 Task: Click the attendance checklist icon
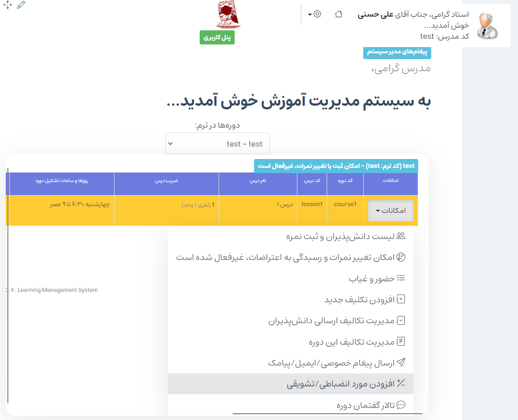(401, 278)
